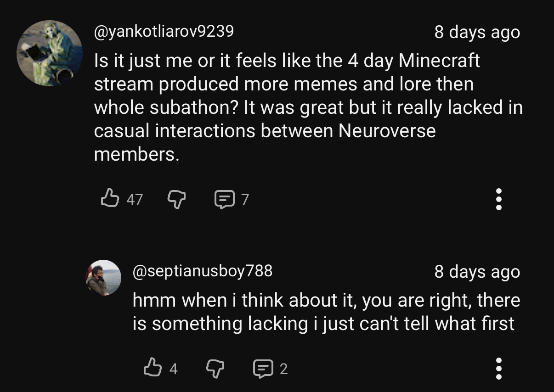Click the 4 likes count on reply
554x392 pixels.
(173, 369)
